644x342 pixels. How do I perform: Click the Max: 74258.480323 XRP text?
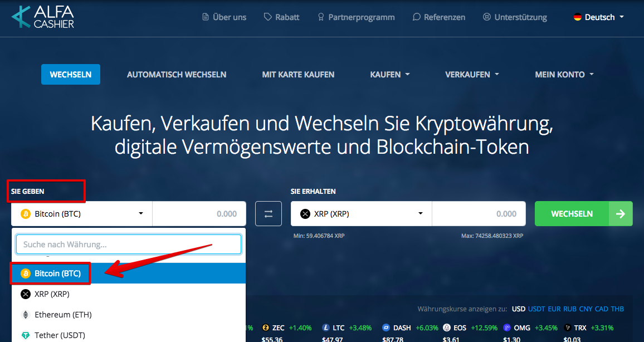point(492,236)
